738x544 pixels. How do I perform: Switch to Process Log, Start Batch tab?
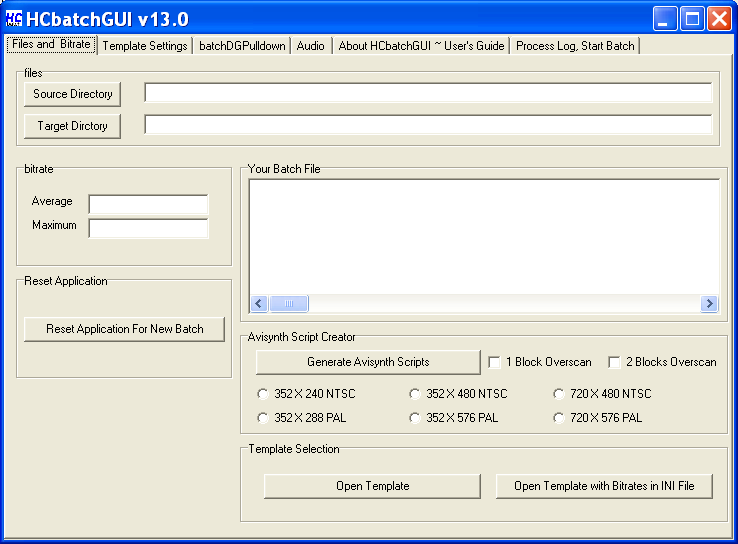575,46
